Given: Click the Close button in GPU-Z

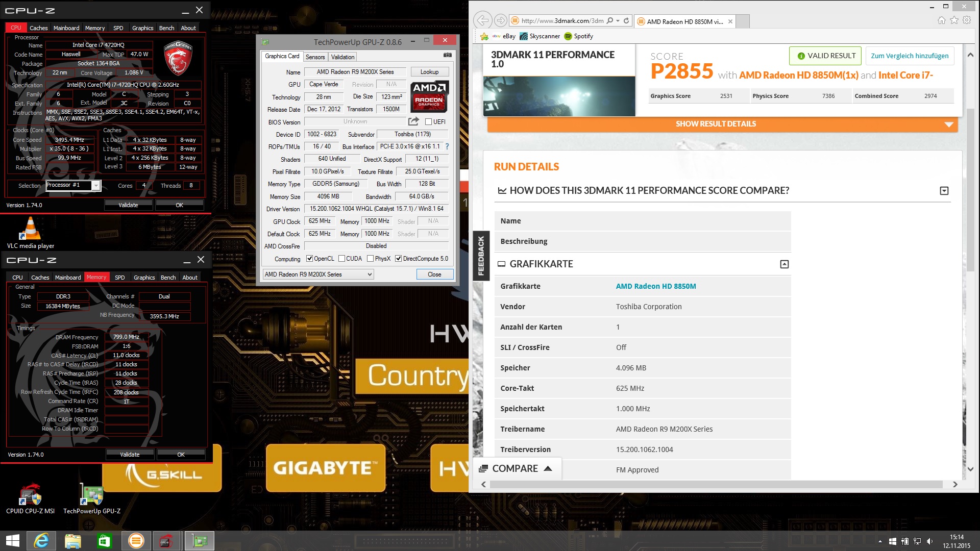Looking at the screenshot, I should (x=434, y=274).
